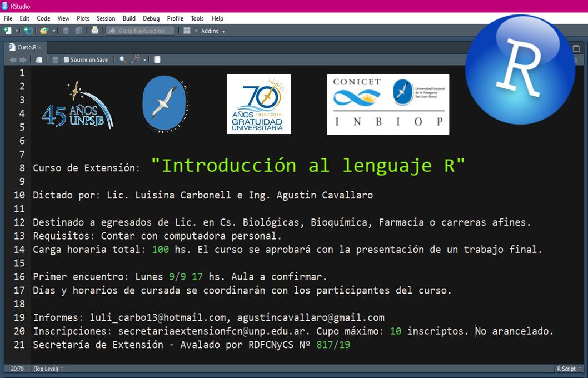This screenshot has width=588, height=378.
Task: Click the Create Project icon
Action: coord(28,31)
